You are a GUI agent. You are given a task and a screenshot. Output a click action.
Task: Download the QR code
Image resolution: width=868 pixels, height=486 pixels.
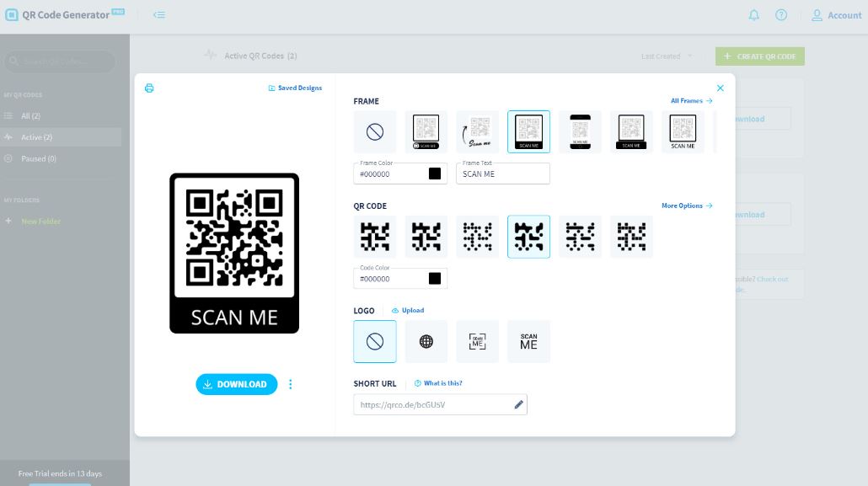pyautogui.click(x=236, y=384)
